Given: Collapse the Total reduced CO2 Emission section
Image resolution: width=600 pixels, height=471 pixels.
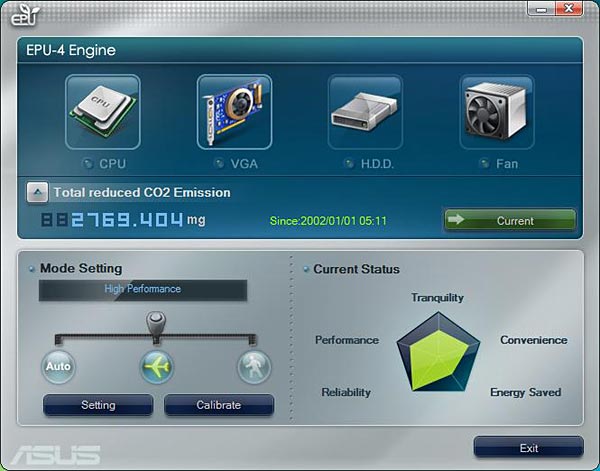Looking at the screenshot, I should [37, 192].
